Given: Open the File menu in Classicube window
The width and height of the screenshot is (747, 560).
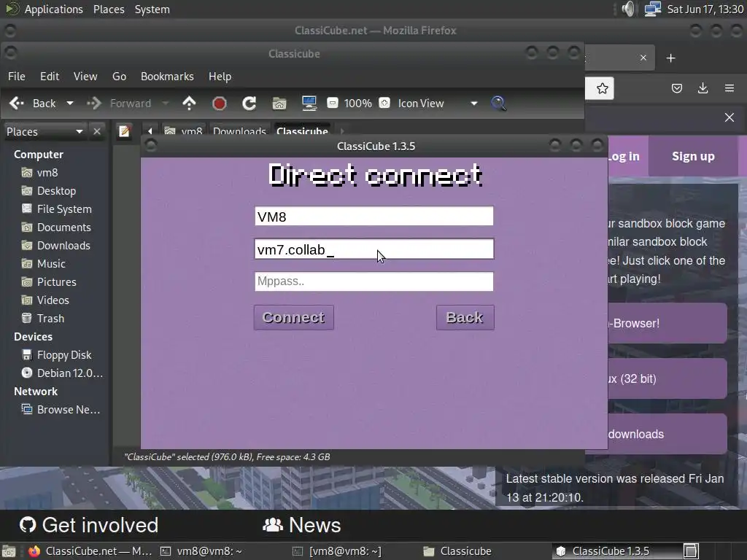Looking at the screenshot, I should click(x=17, y=76).
